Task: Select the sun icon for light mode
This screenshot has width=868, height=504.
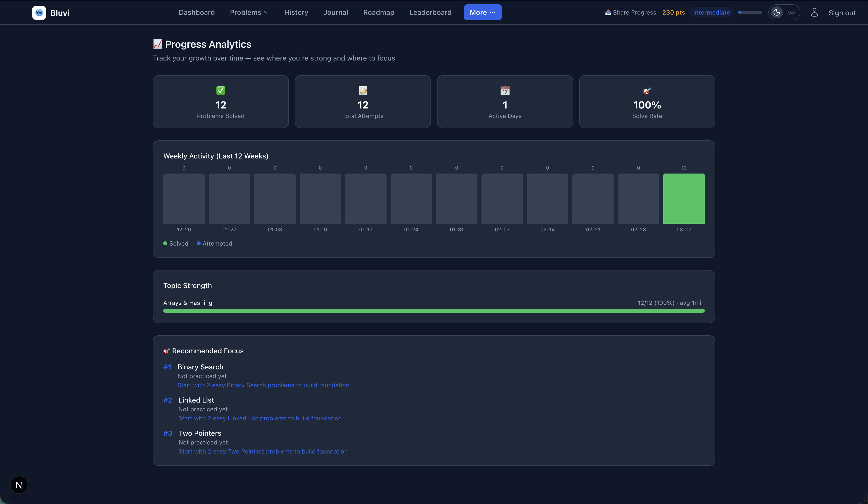Action: 792,12
